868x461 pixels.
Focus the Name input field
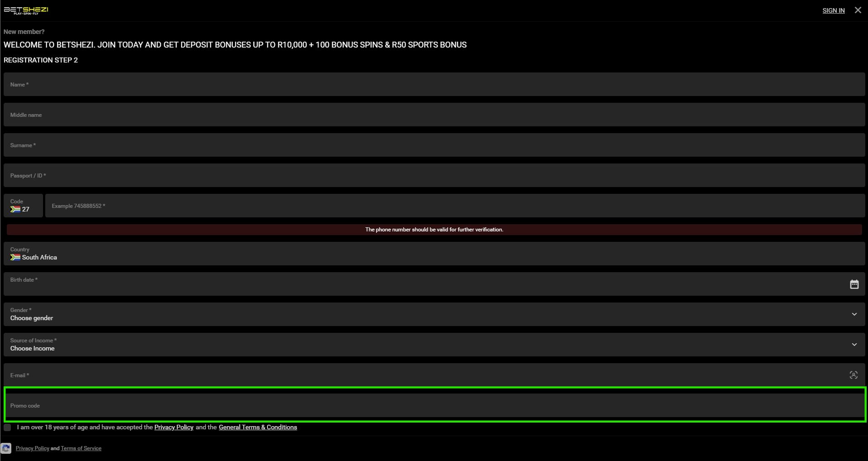[434, 84]
